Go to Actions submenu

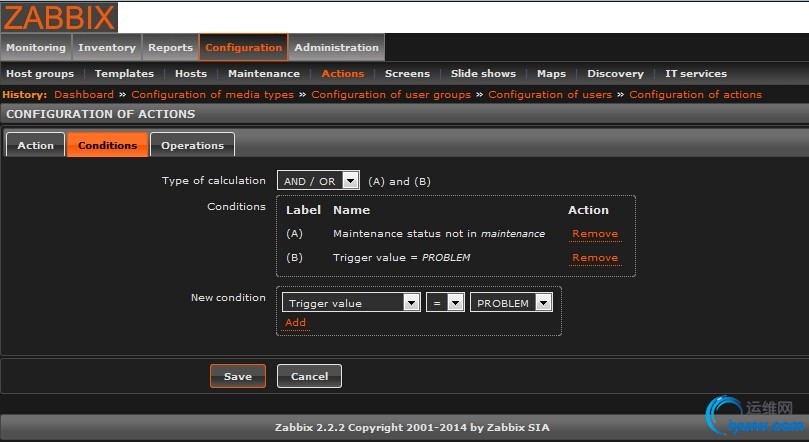coord(343,74)
